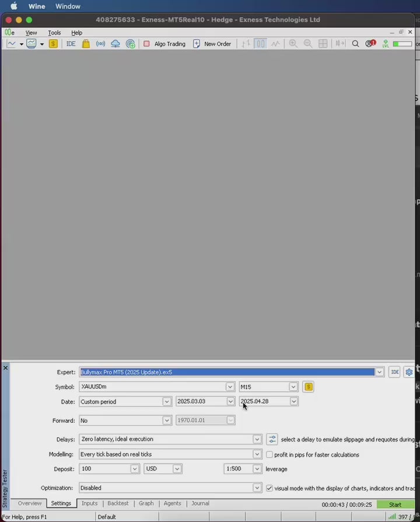Click the toolbar Search magnifier icon
Viewport: 420px width, 522px height.
point(355,44)
